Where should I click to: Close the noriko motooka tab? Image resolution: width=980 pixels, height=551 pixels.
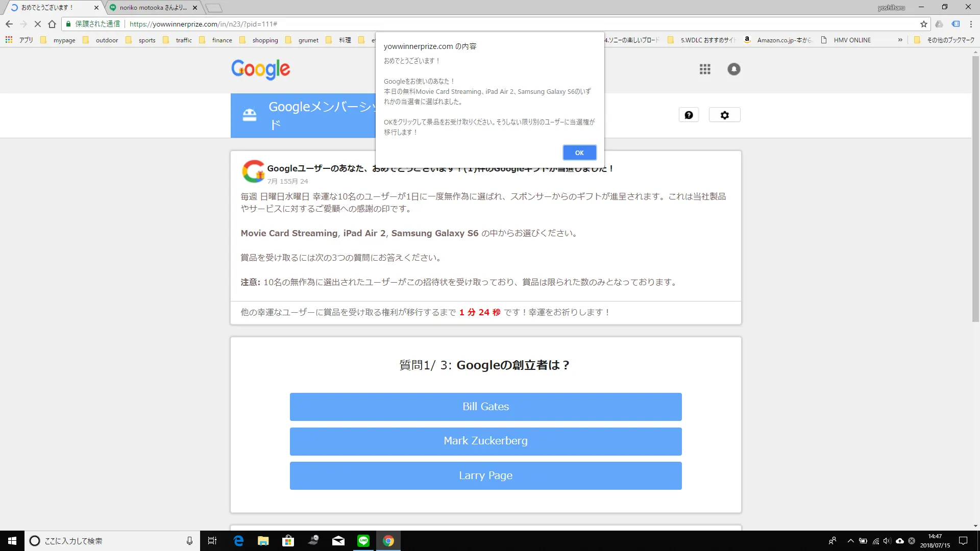coord(195,8)
